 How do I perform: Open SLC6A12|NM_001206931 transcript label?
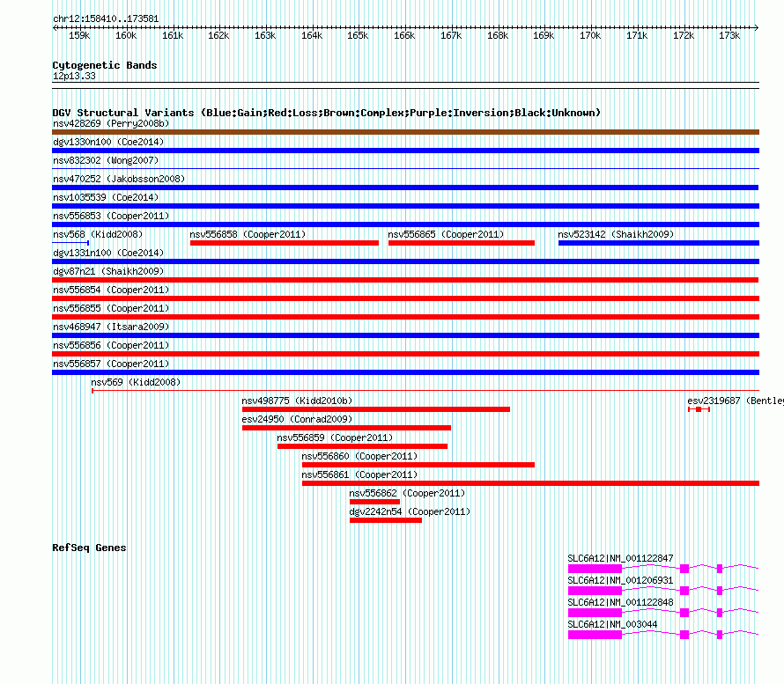click(620, 580)
